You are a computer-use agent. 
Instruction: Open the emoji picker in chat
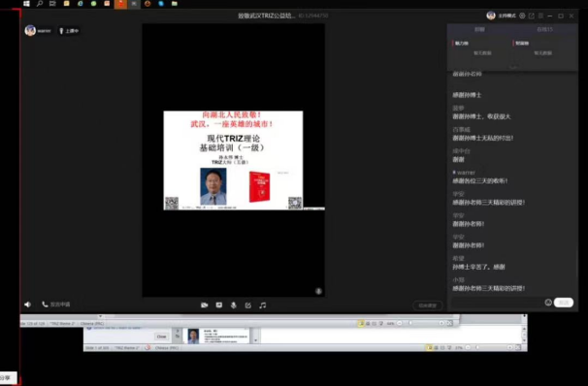[x=548, y=303]
